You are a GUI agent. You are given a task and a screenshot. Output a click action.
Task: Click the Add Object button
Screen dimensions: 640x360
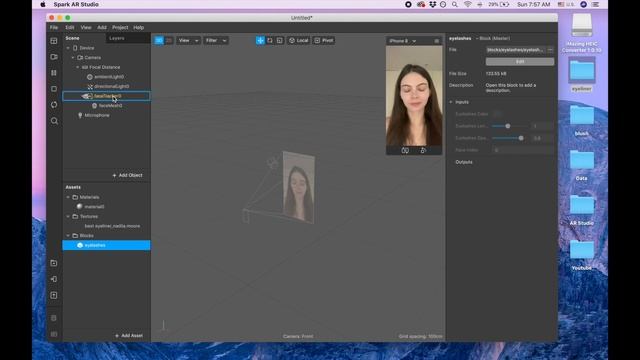(127, 175)
